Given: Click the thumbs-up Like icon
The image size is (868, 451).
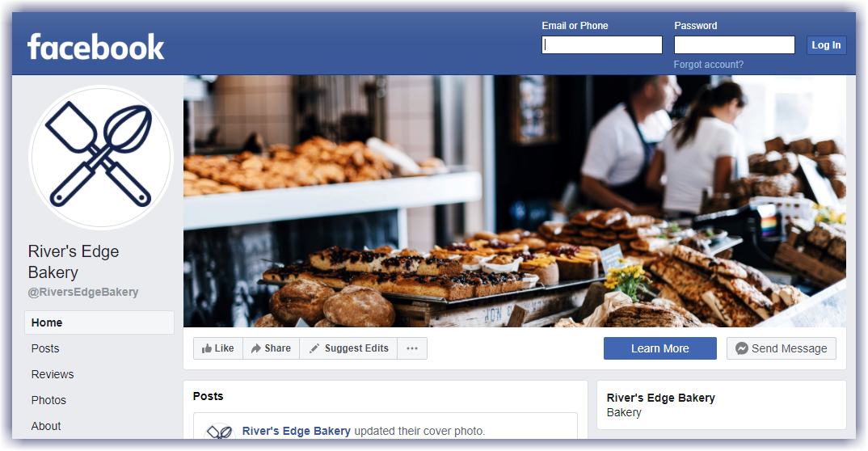Looking at the screenshot, I should [206, 348].
